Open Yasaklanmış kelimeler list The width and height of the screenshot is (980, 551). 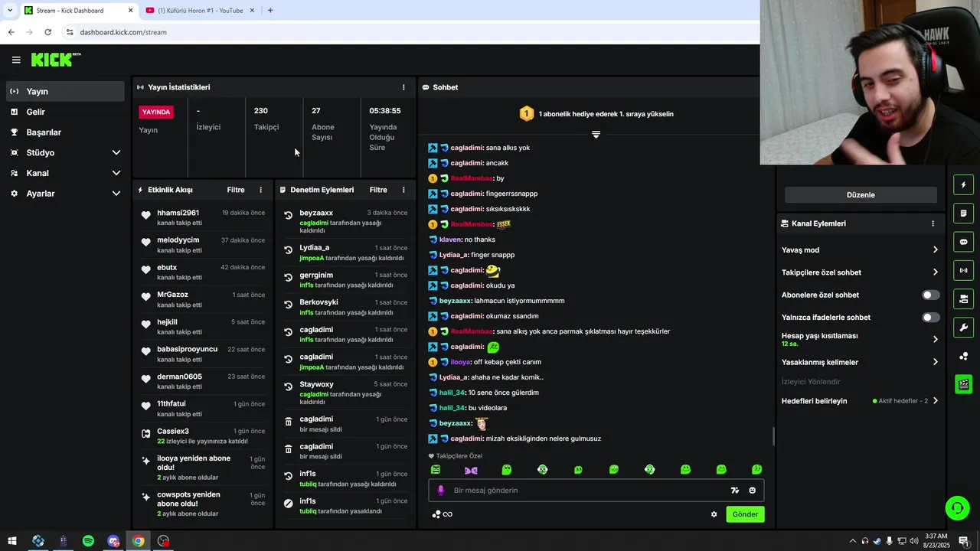point(860,362)
